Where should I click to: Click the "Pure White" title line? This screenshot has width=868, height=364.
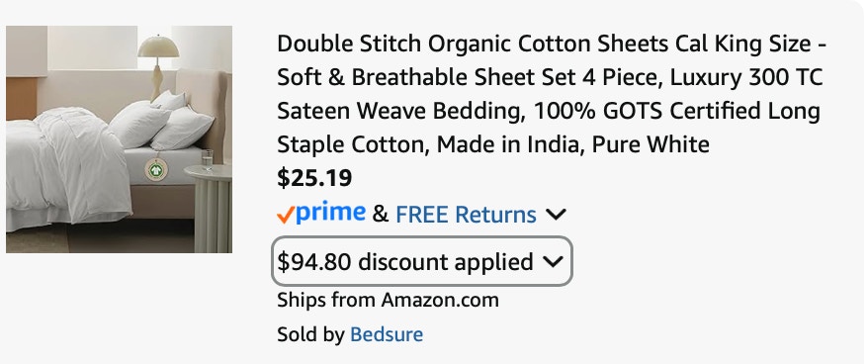click(493, 144)
